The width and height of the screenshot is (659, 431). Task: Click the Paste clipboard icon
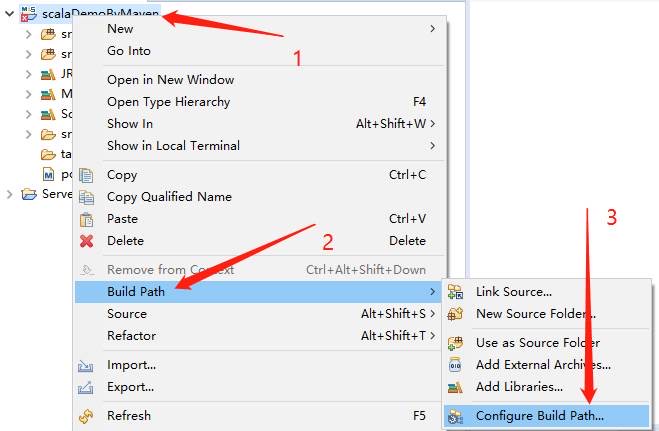click(86, 219)
